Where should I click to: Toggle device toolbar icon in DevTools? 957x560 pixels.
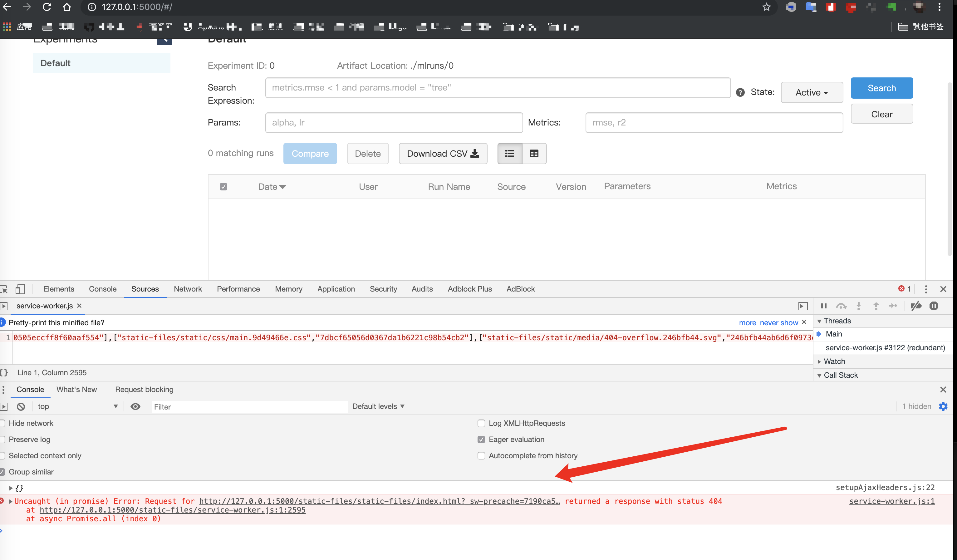20,289
